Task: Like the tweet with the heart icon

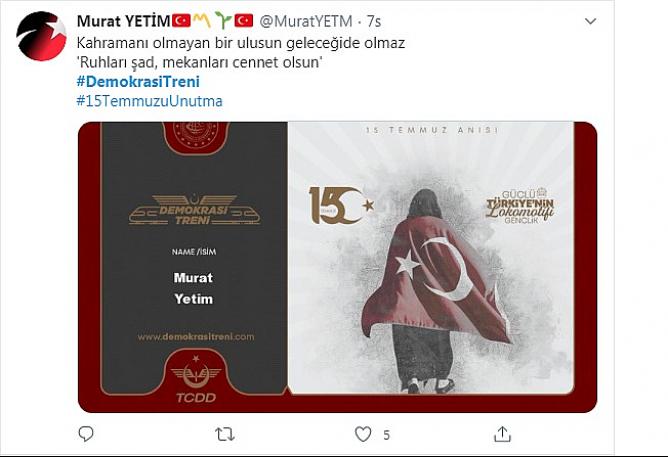Action: [x=363, y=434]
